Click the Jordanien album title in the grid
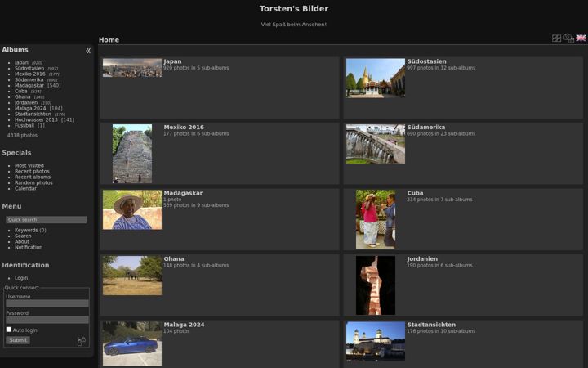The image size is (588, 368). tap(422, 258)
